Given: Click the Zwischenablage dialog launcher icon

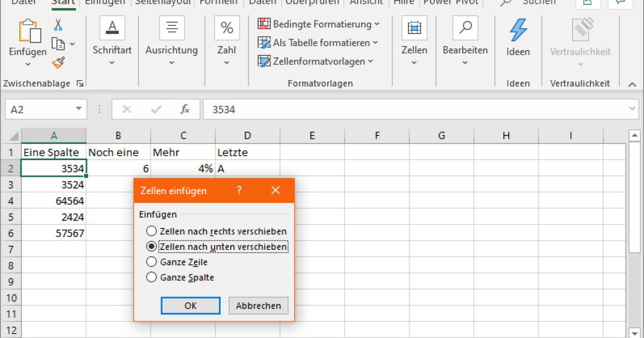Looking at the screenshot, I should coord(80,84).
